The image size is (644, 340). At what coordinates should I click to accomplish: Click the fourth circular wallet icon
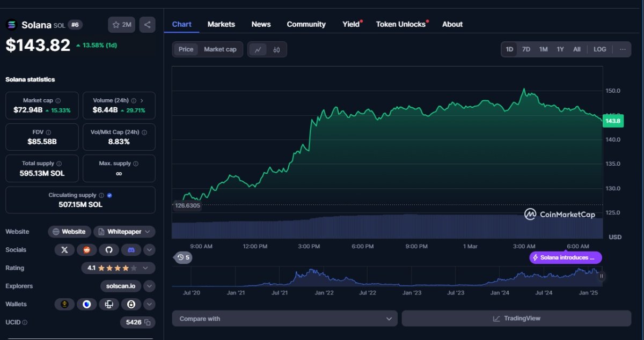coord(131,305)
